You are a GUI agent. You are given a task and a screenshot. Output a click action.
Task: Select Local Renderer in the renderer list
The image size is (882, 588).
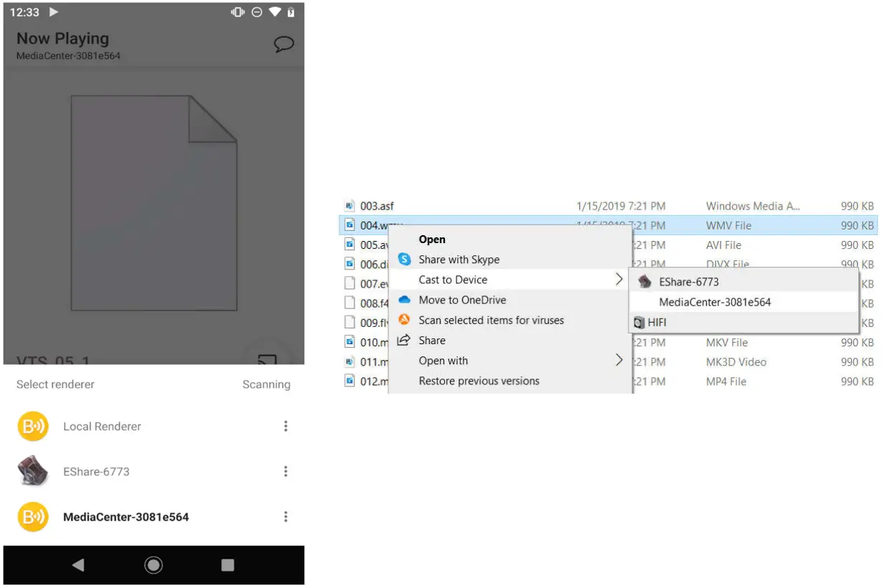(154, 426)
